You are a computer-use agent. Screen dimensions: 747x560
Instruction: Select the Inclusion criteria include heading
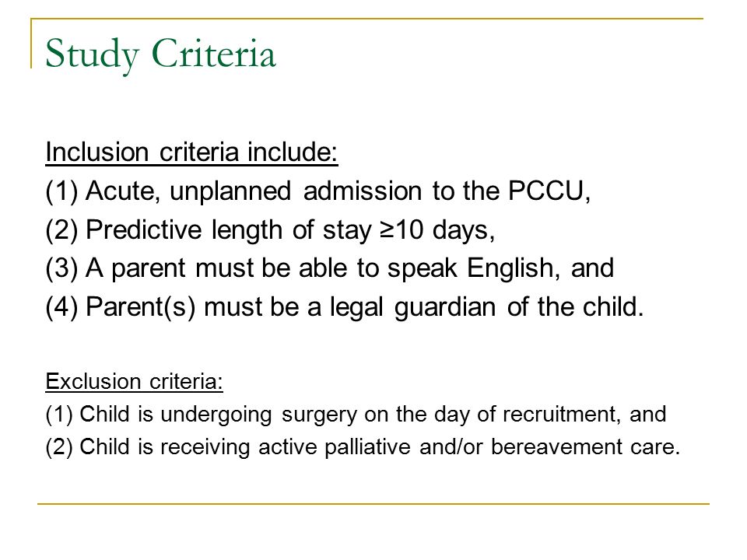tap(191, 153)
